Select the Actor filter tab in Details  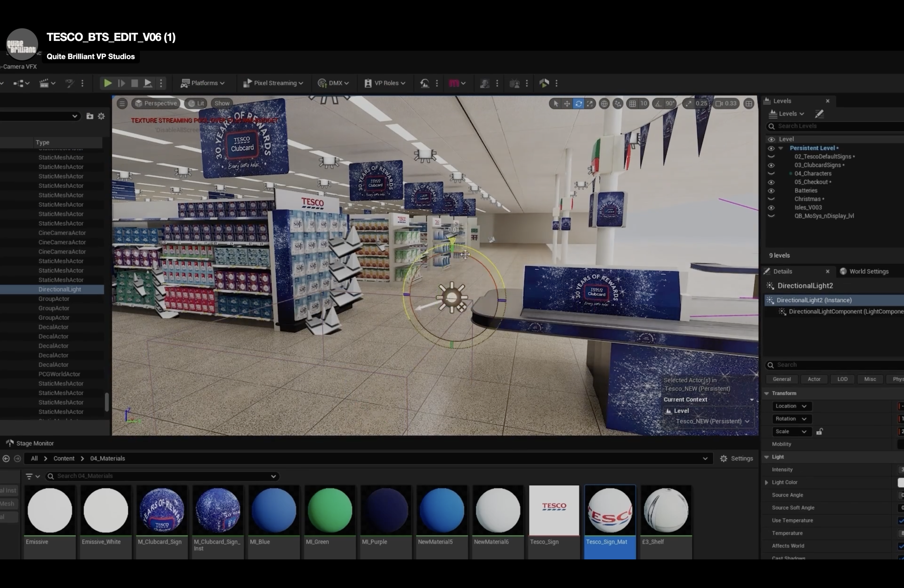coord(814,379)
